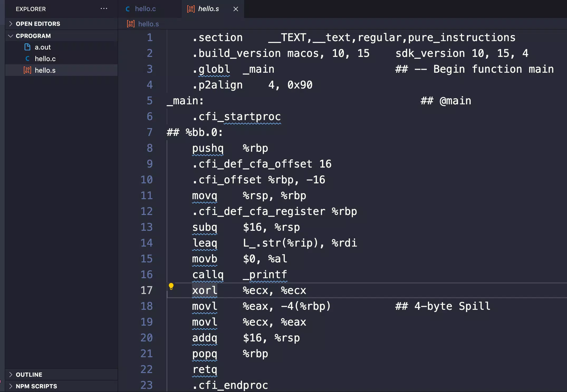Click the hello.s breadcrumb label
Image resolution: width=567 pixels, height=392 pixels.
point(148,24)
